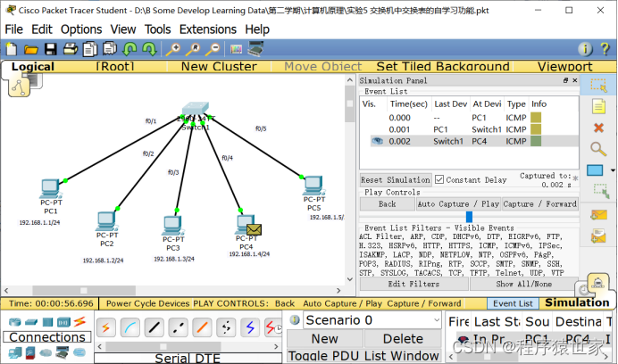The image size is (618, 364).
Task: Open the File menu
Action: [13, 29]
